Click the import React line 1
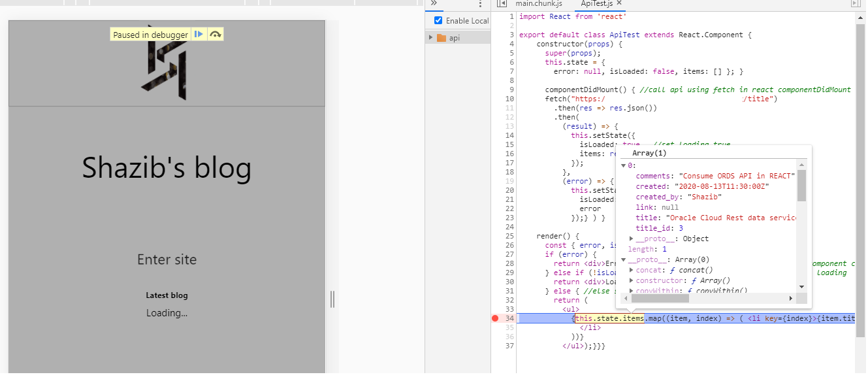This screenshot has width=868, height=381. [x=572, y=16]
